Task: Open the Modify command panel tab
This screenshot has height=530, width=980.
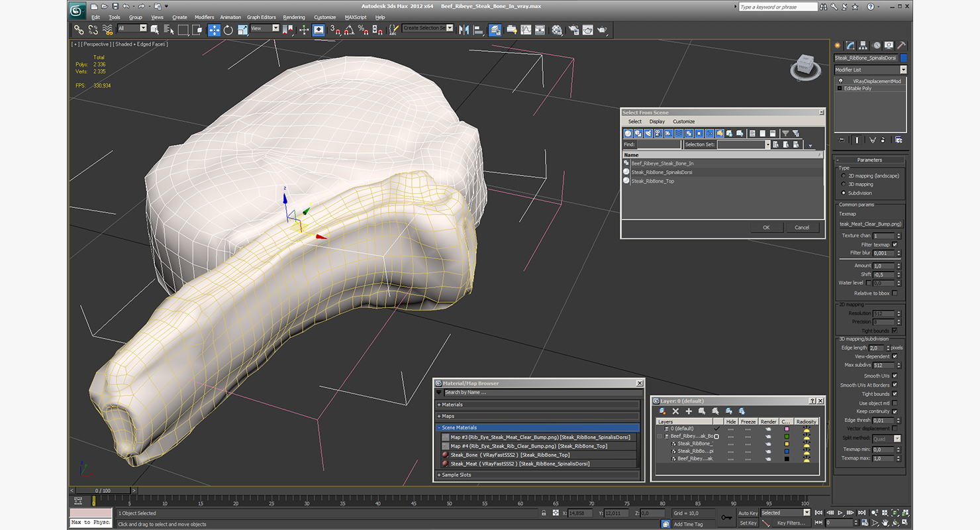Action: pos(850,46)
